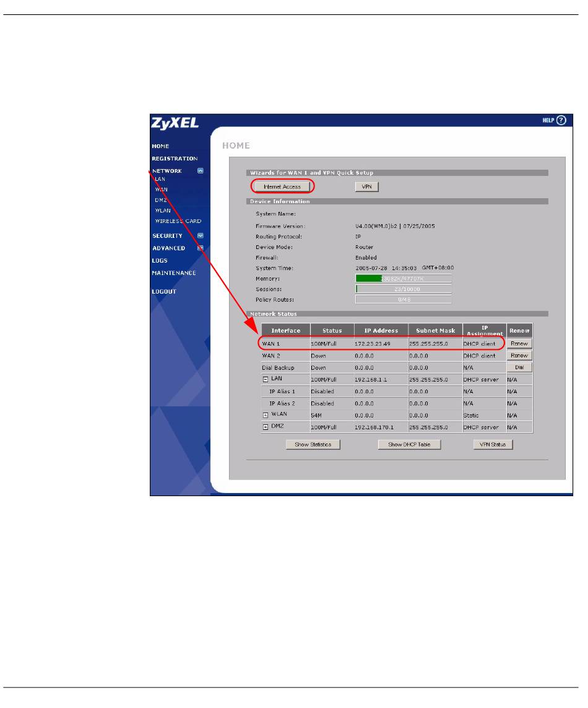The height and width of the screenshot is (708, 588).
Task: Click DMZ IP address 192.168.170.1
Action: (x=374, y=427)
